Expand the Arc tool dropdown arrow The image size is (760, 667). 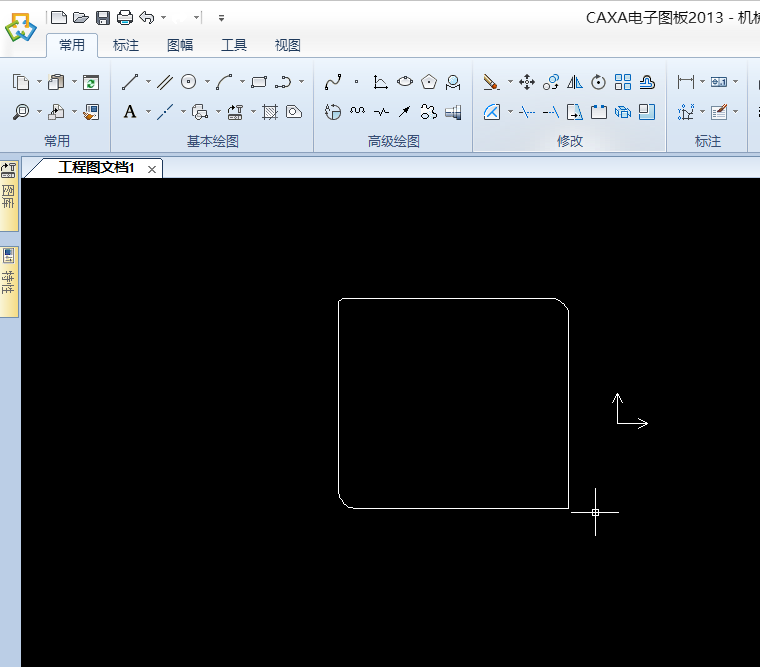tap(242, 82)
